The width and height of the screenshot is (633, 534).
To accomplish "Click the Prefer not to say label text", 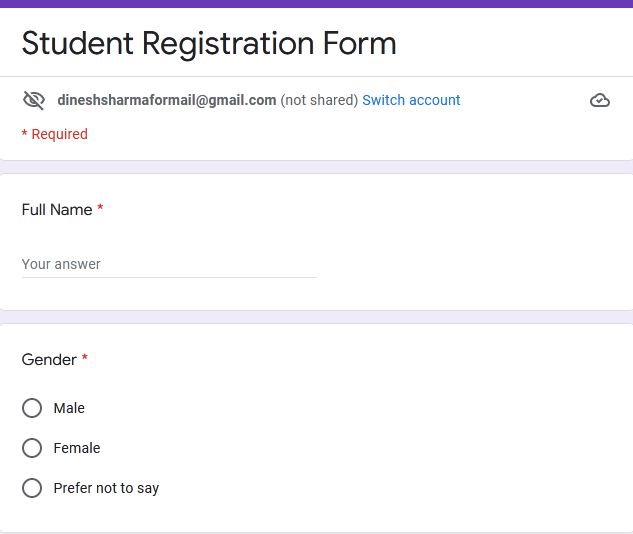I will 106,488.
